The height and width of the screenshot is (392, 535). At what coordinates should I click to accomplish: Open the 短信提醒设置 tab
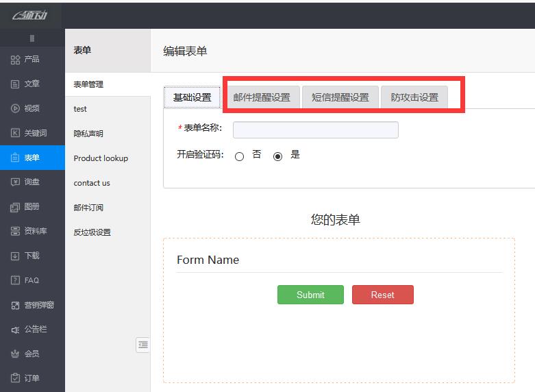point(340,97)
